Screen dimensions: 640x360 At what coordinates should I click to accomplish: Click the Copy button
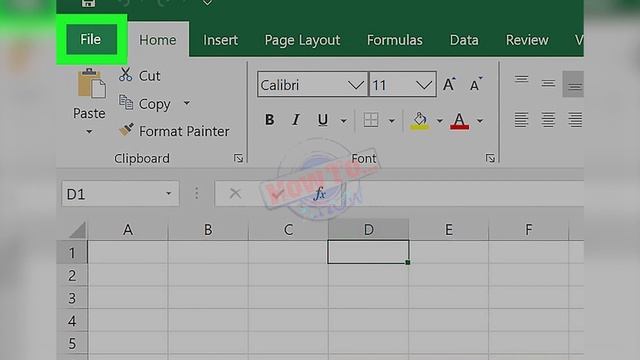tap(145, 104)
